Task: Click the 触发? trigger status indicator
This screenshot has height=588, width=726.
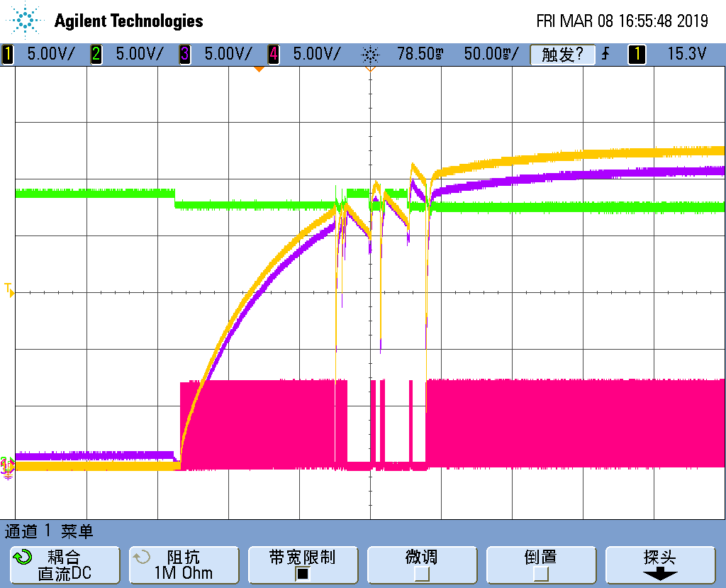Action: [562, 54]
